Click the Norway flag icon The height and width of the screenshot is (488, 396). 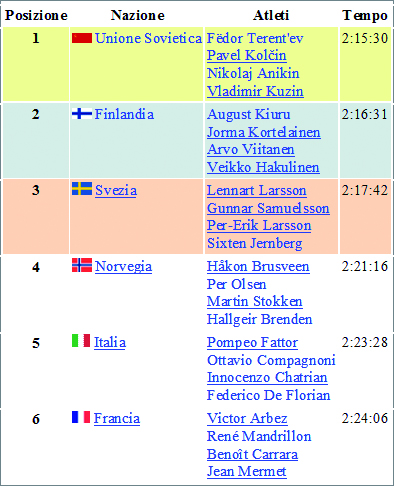(82, 265)
